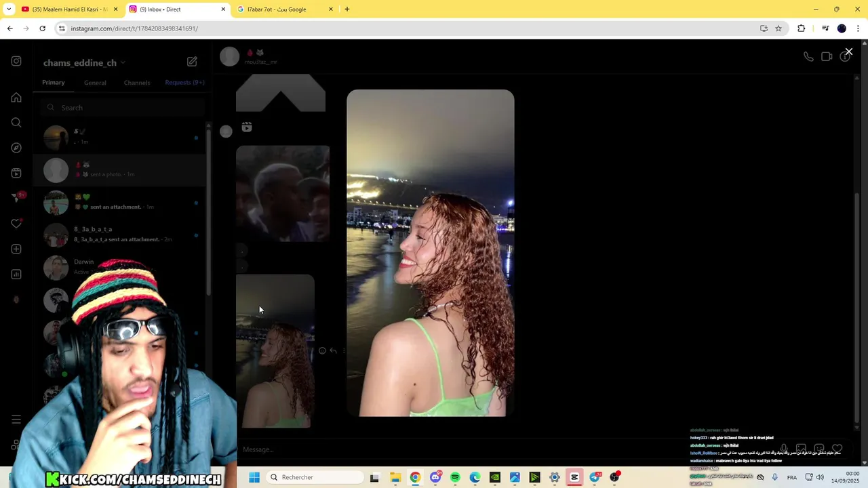Switch to the Primary inbox tab

click(54, 83)
